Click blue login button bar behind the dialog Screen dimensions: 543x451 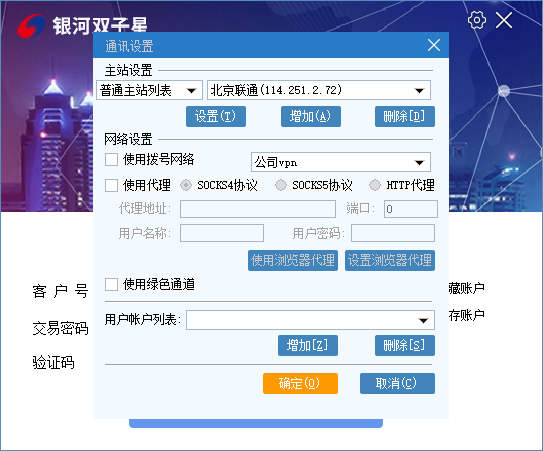tap(256, 423)
